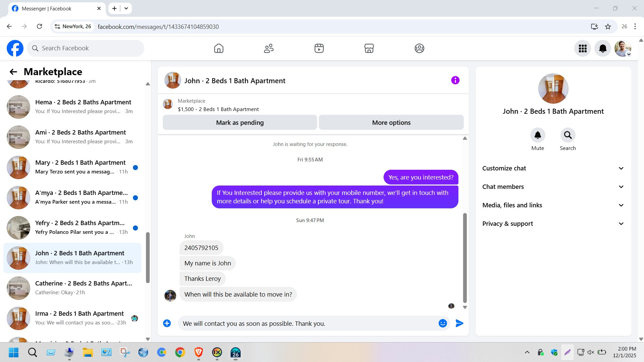The image size is (644, 362).
Task: Mute this conversation bell icon
Action: point(538,135)
